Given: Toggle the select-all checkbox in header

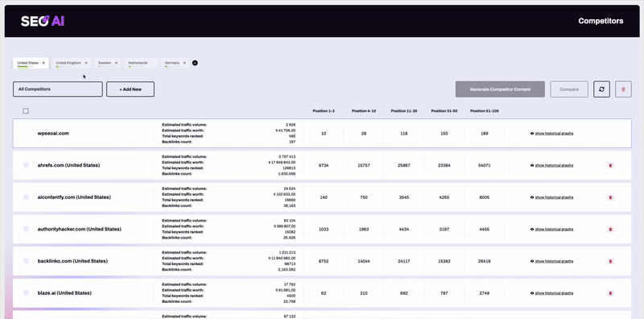Looking at the screenshot, I should [26, 111].
